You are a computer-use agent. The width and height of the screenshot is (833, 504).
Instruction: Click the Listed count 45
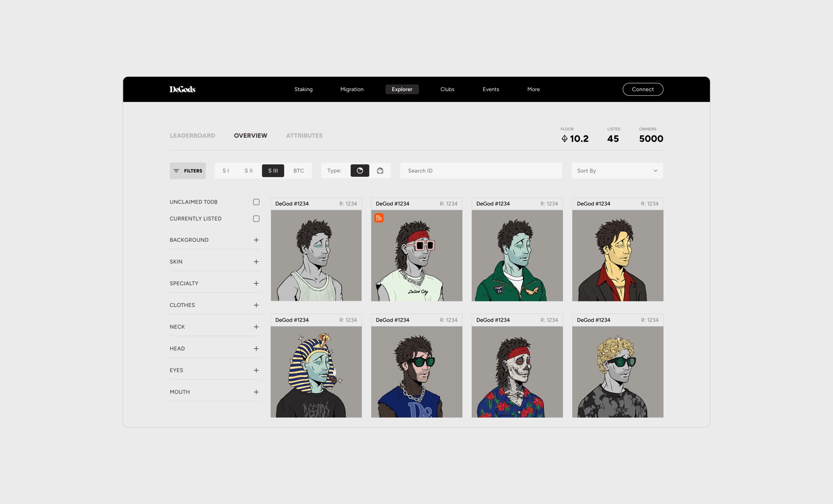pyautogui.click(x=613, y=139)
